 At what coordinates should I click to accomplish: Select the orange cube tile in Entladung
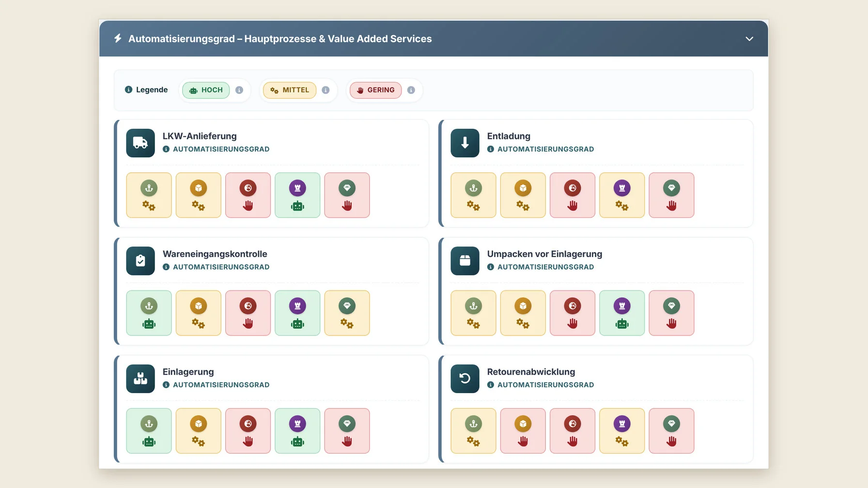[523, 195]
